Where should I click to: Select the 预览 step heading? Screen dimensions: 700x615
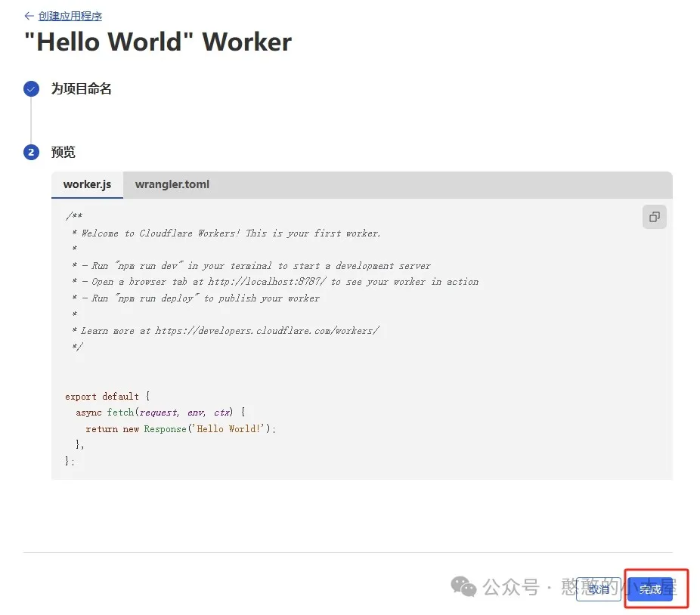point(63,153)
